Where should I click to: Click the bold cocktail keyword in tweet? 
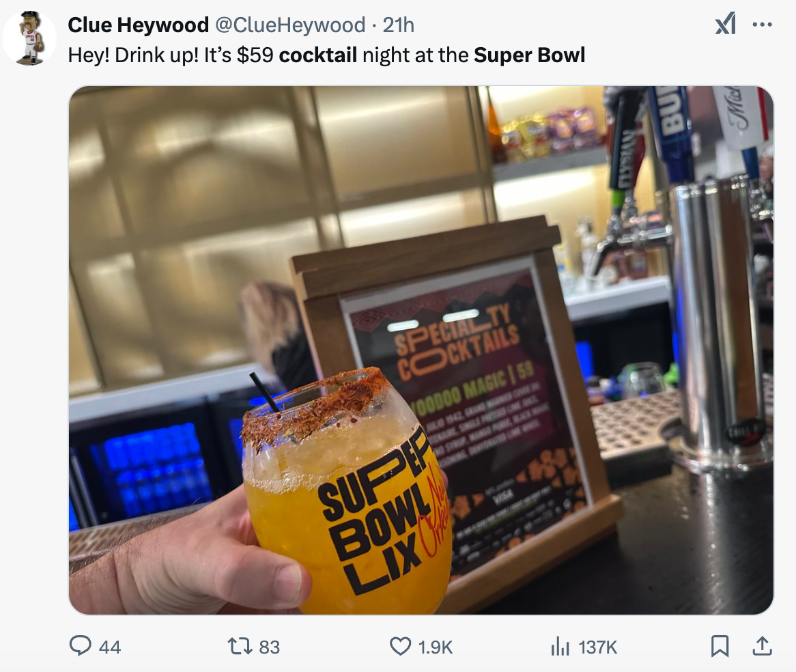318,55
